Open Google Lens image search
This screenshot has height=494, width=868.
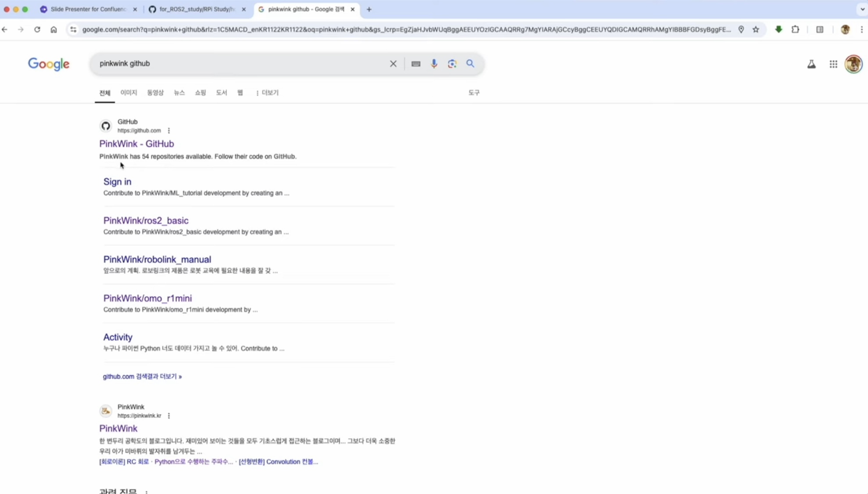(x=452, y=64)
